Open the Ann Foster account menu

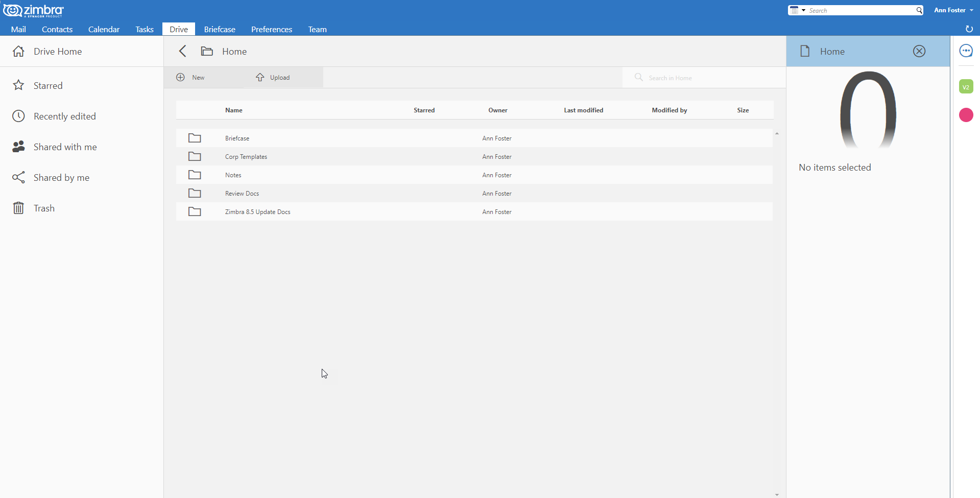click(x=953, y=10)
